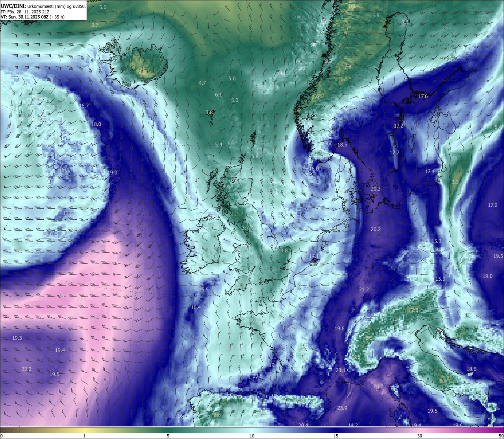
Task: Click the map value '17.9'
Action: tap(493, 205)
